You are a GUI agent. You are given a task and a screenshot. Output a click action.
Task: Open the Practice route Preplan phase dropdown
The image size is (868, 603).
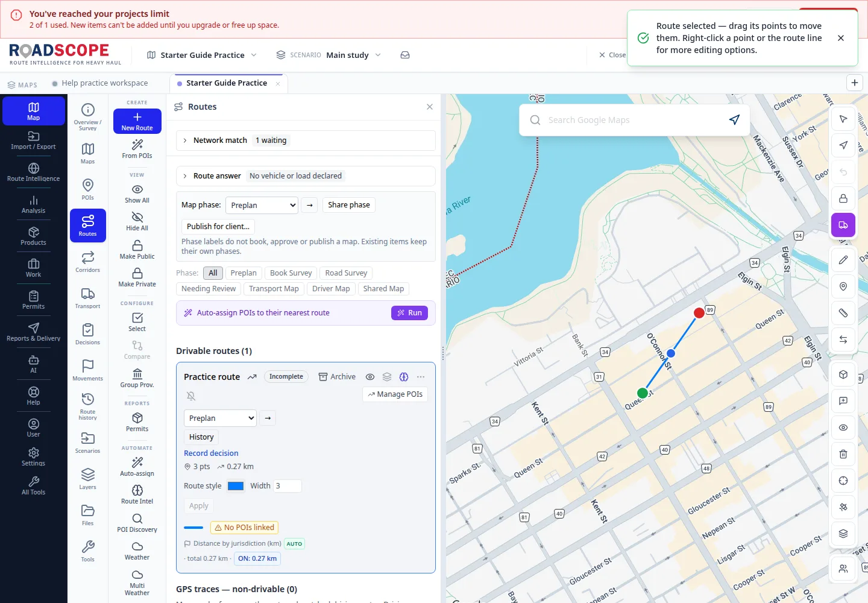[220, 418]
